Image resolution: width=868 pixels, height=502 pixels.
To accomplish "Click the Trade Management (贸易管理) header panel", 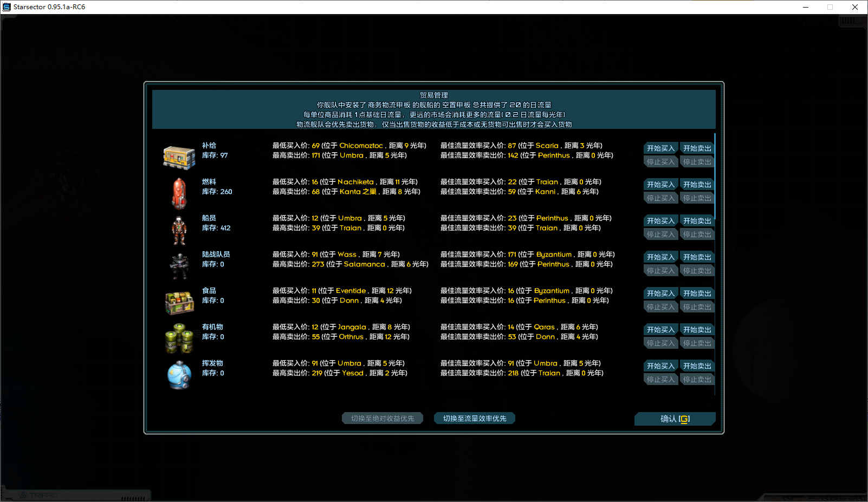I will [x=433, y=109].
